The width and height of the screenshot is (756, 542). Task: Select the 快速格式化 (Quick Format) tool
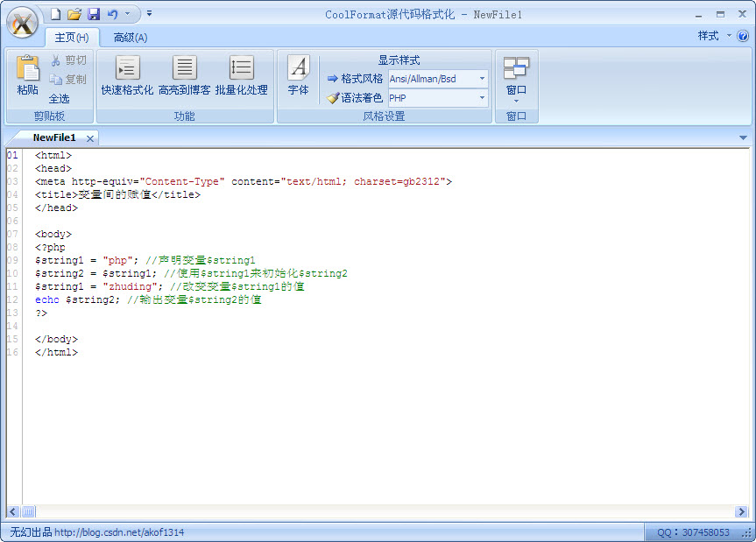point(126,77)
